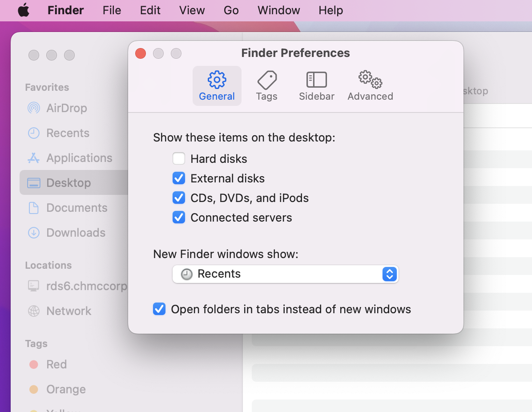The image size is (532, 412).
Task: Click the rds6.chmccorp computer icon
Action: pyautogui.click(x=34, y=286)
